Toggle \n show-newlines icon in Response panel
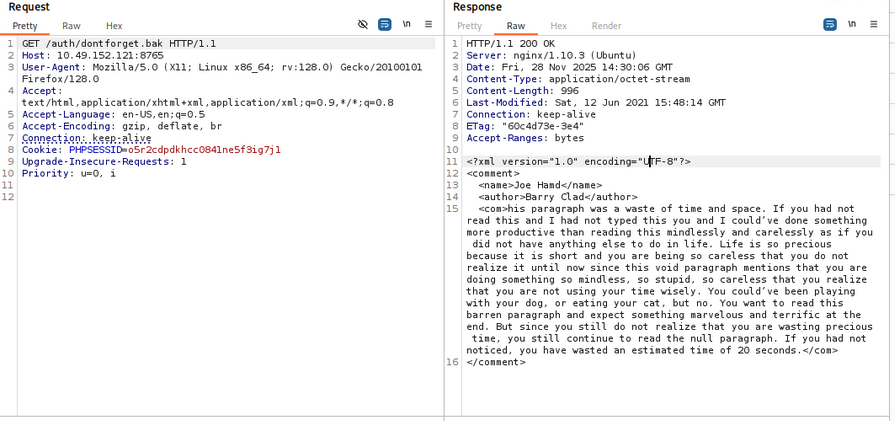895x421 pixels. click(x=852, y=25)
